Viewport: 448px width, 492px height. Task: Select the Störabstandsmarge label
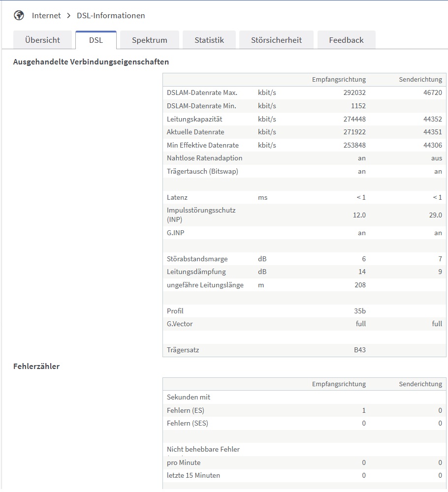click(x=197, y=259)
